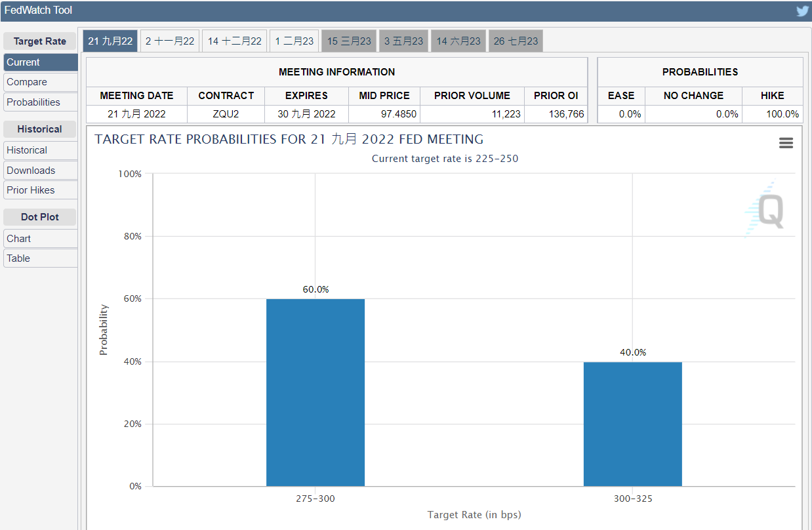Open the Compare view
The height and width of the screenshot is (530, 812).
40,82
